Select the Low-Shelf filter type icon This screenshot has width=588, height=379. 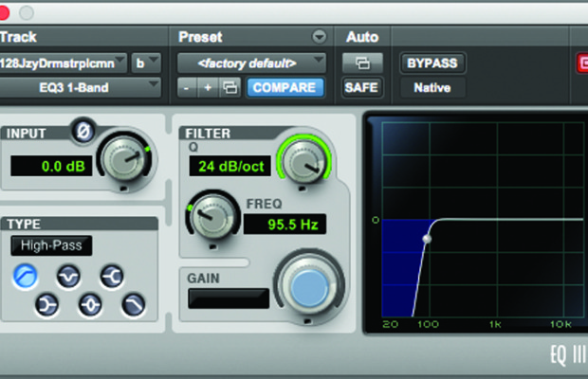tap(46, 305)
